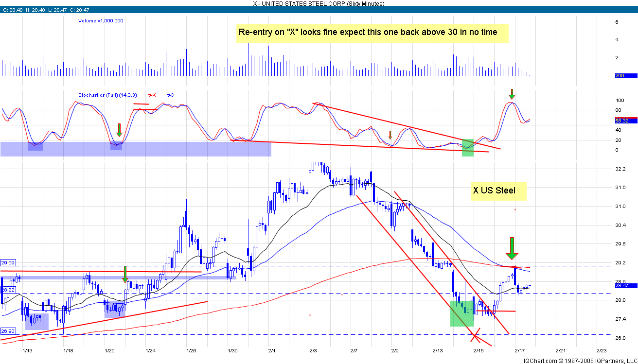
Task: Click the chart title United States Steel Corp
Action: click(319, 3)
